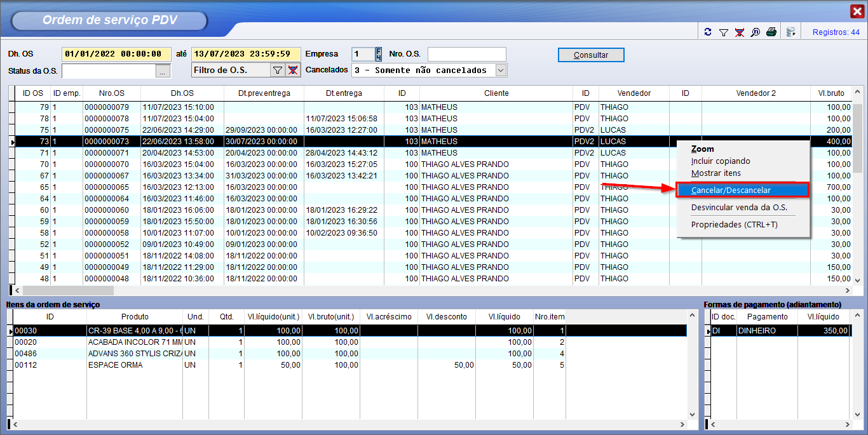This screenshot has width=868, height=435.
Task: Remove the Filtro de O.S. filter
Action: [292, 70]
